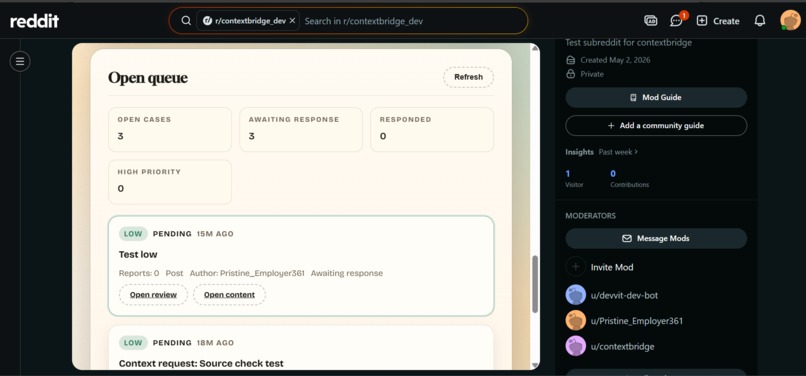Remove the r/contextbridge_dev search filter
This screenshot has height=376, width=806.
click(292, 21)
